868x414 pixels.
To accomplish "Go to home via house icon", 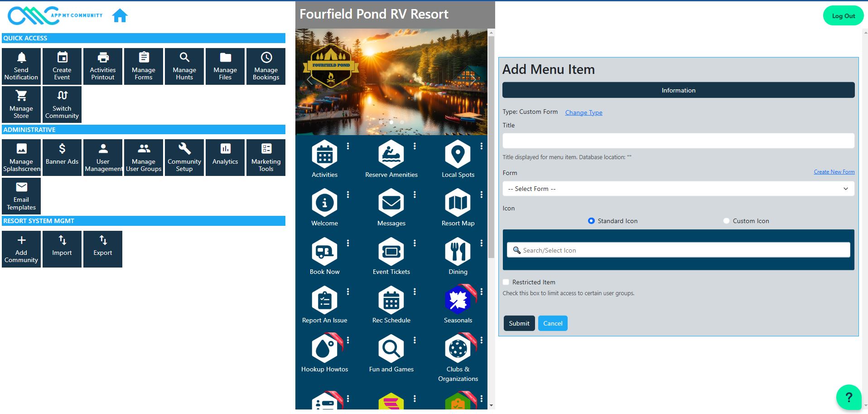I will coord(120,15).
